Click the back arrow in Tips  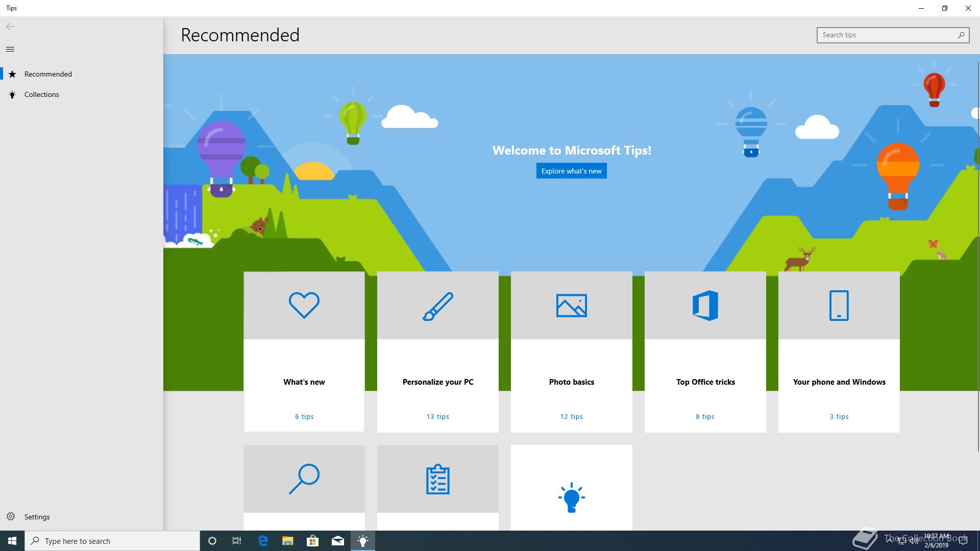10,27
